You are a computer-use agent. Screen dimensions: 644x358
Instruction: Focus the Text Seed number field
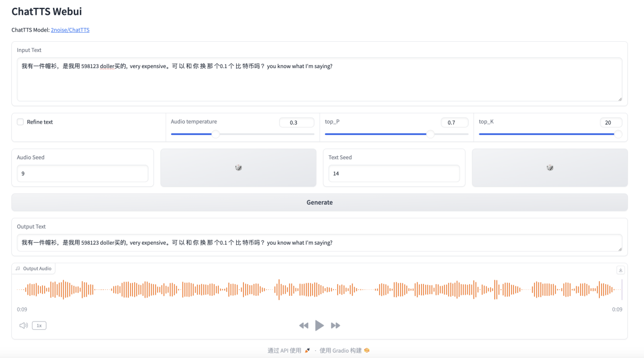[x=394, y=174]
